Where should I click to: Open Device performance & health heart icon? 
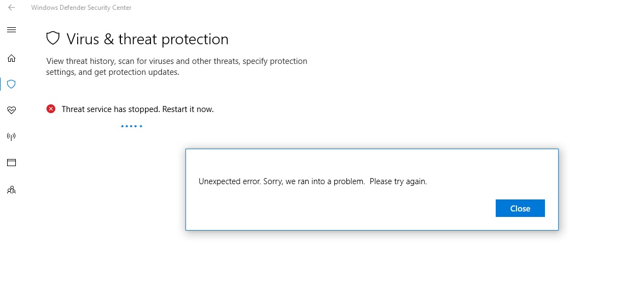click(x=11, y=110)
